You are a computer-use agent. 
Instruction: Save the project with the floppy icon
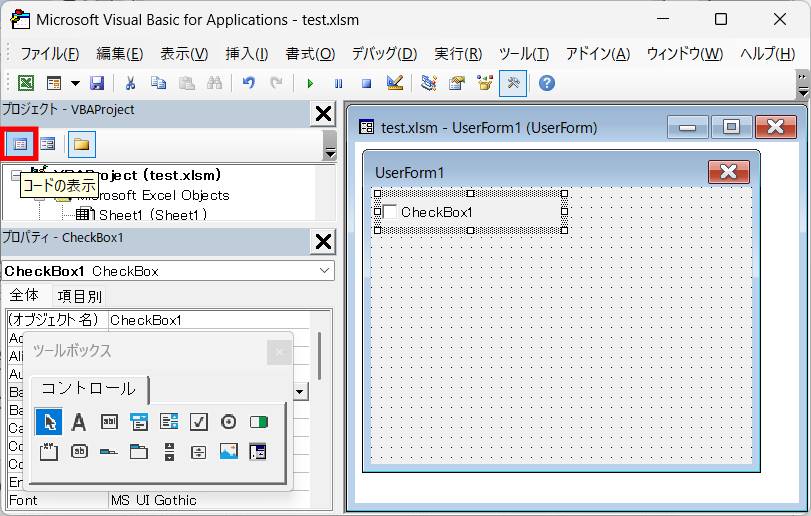pyautogui.click(x=97, y=83)
